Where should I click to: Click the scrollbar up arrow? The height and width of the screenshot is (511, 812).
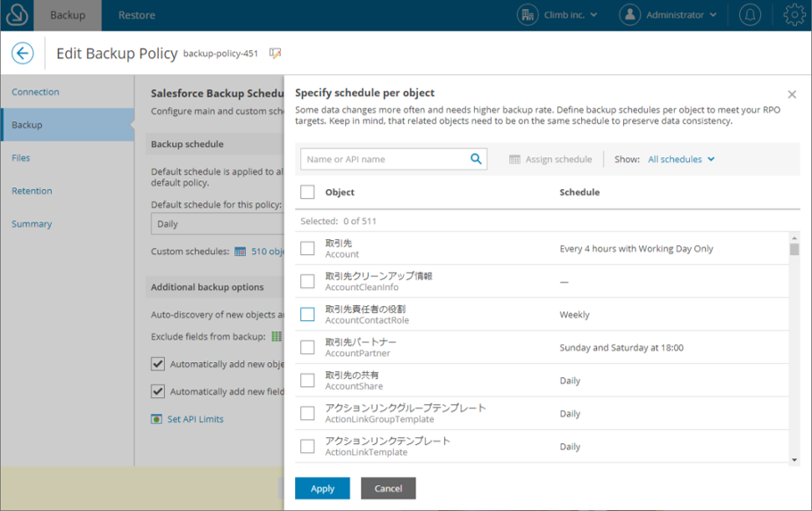(794, 237)
